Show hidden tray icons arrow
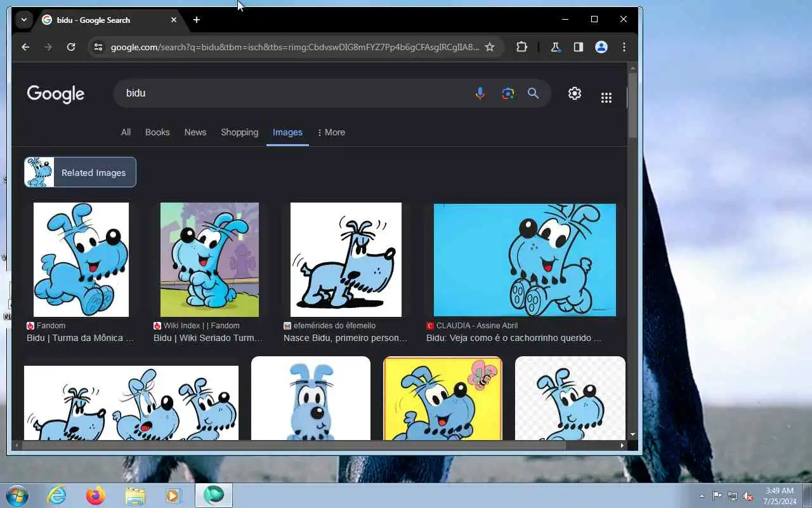The height and width of the screenshot is (508, 812). pos(702,496)
